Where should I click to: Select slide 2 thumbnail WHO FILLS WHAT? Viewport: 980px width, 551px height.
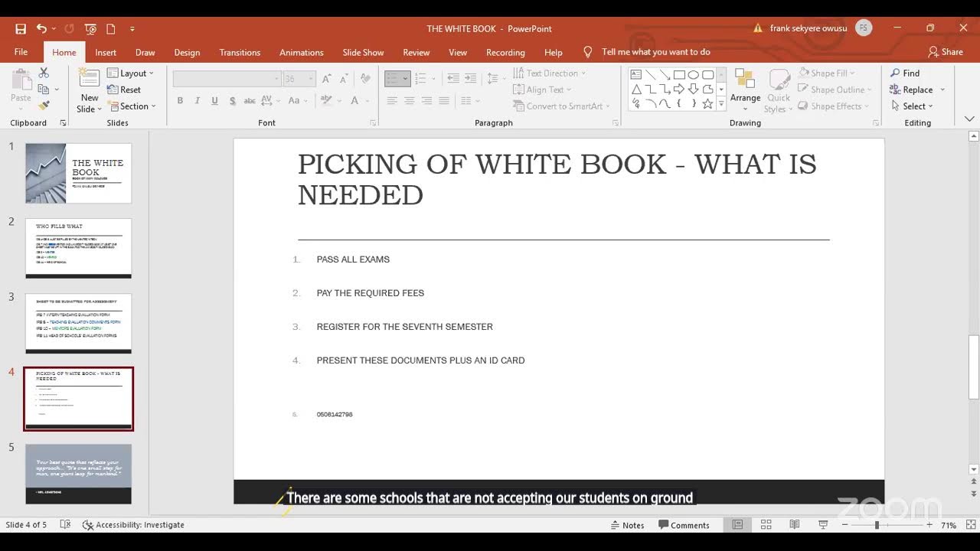(x=78, y=248)
